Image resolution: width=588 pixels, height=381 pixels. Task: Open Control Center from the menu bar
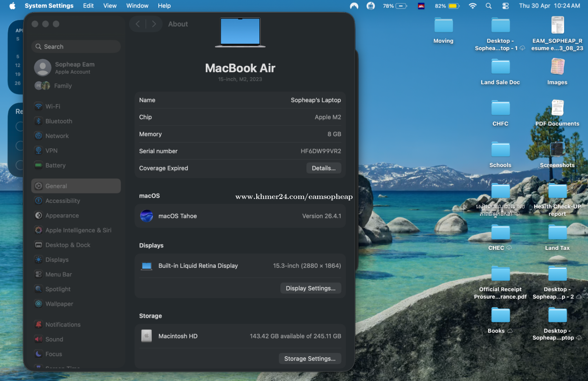click(506, 6)
